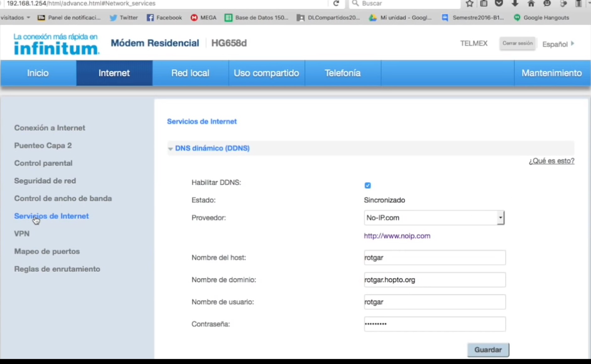Open the Pocket icon in toolbar
The height and width of the screenshot is (364, 591).
click(499, 3)
